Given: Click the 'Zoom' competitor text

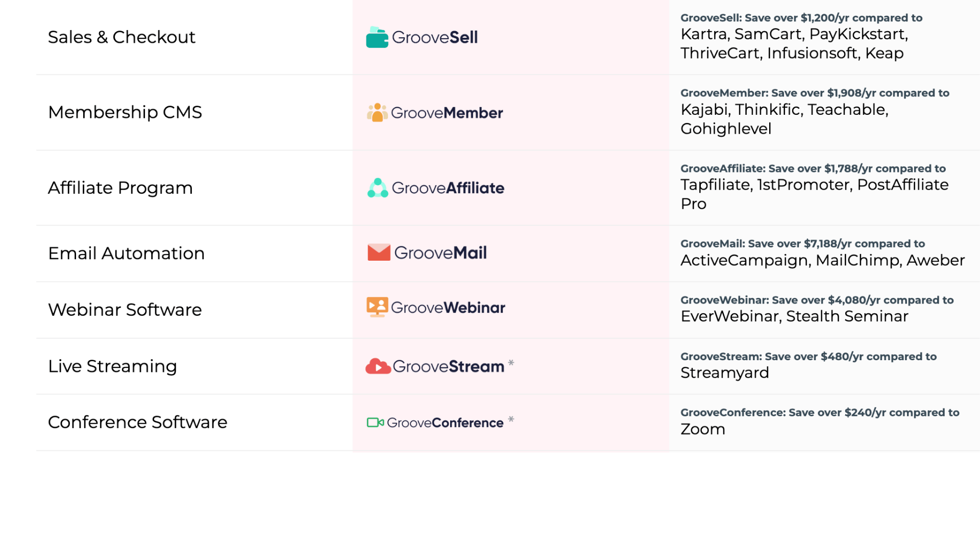Looking at the screenshot, I should click(x=703, y=430).
